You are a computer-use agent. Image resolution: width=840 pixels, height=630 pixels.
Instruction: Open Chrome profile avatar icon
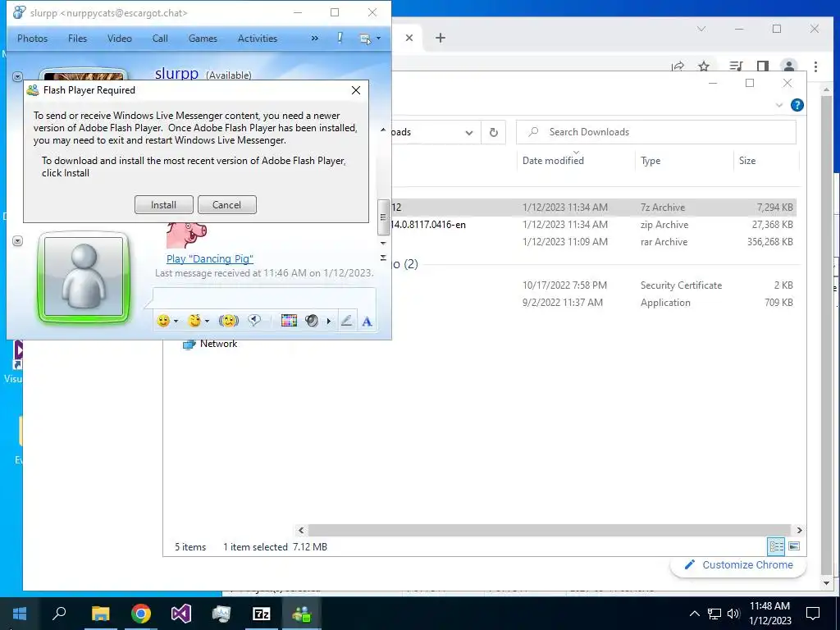pos(788,66)
